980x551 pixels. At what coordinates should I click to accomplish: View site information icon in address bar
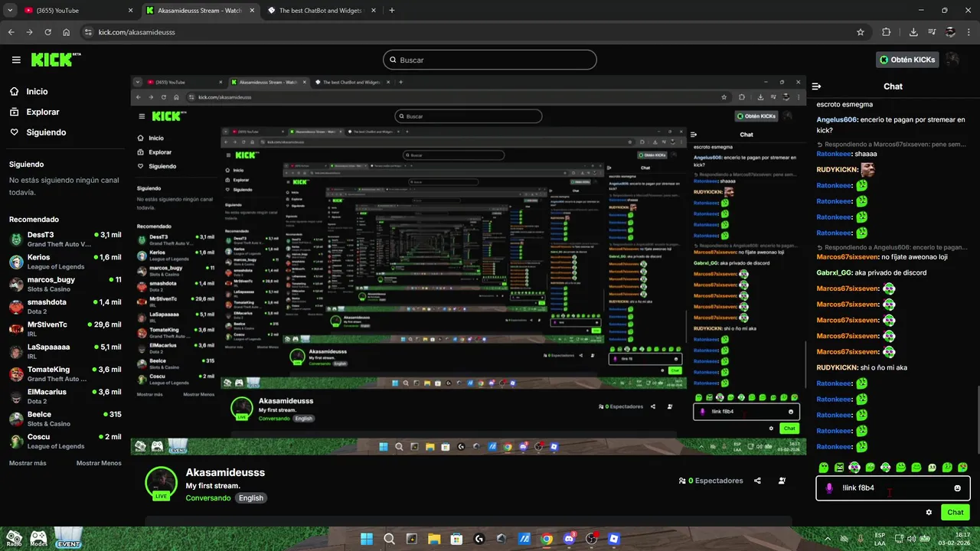pos(88,32)
